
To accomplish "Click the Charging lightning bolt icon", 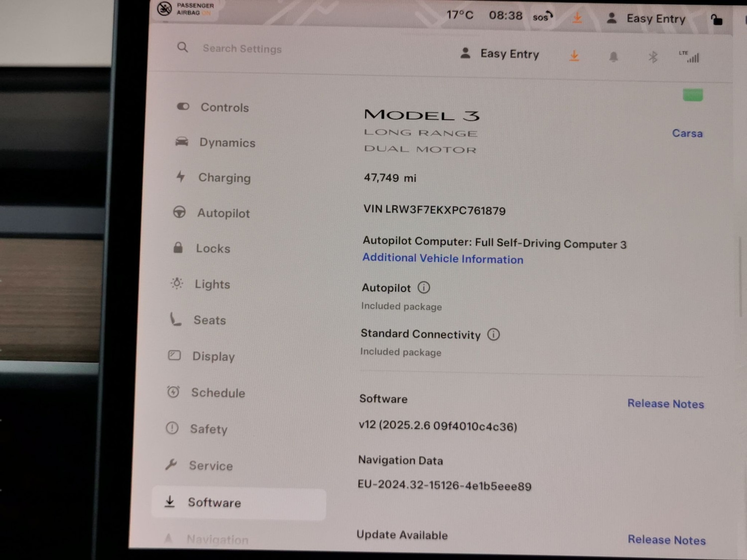I will pos(180,177).
